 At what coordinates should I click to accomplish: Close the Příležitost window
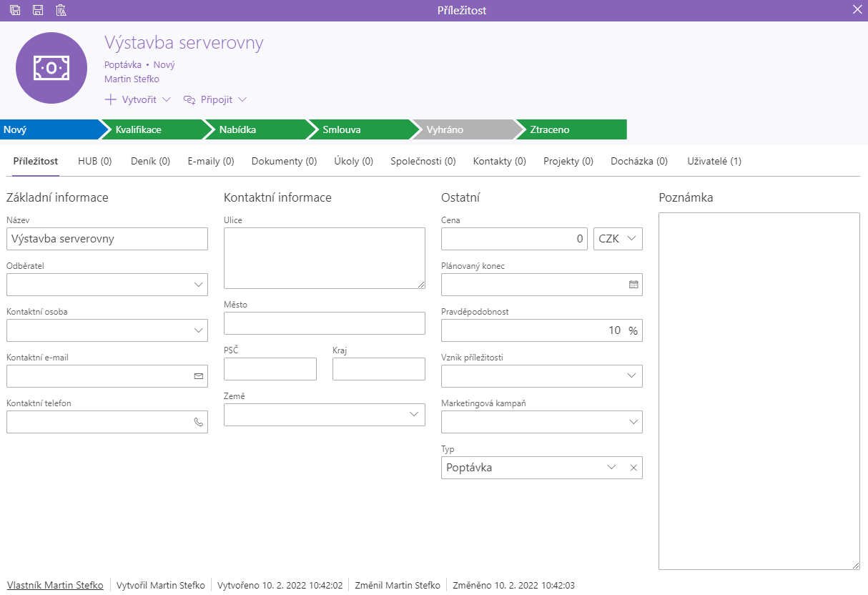click(857, 9)
